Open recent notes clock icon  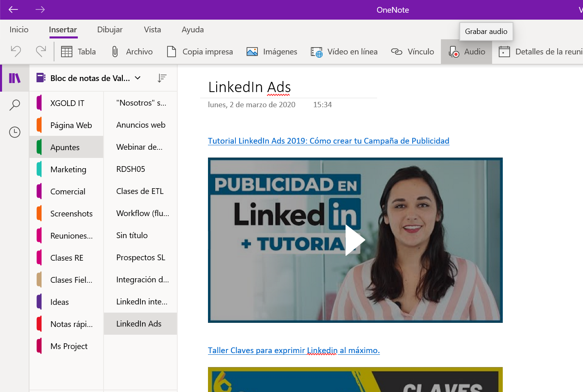[x=15, y=132]
